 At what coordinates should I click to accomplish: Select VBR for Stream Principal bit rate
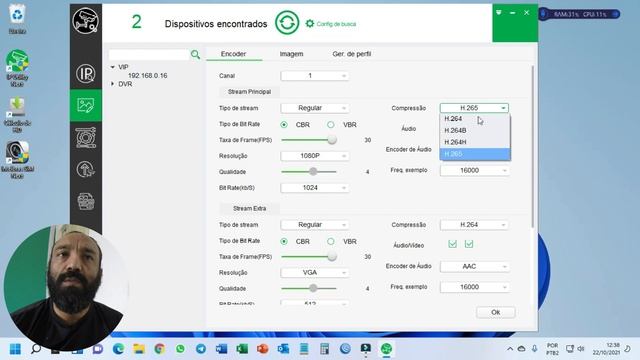coord(331,124)
